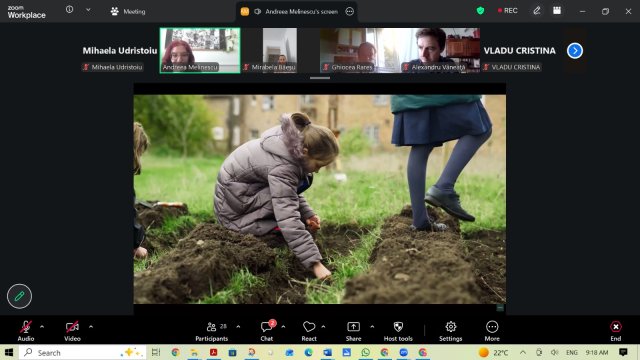Screen dimensions: 640x360
Task: Open the clock showing 9:18 AM
Action: point(597,352)
